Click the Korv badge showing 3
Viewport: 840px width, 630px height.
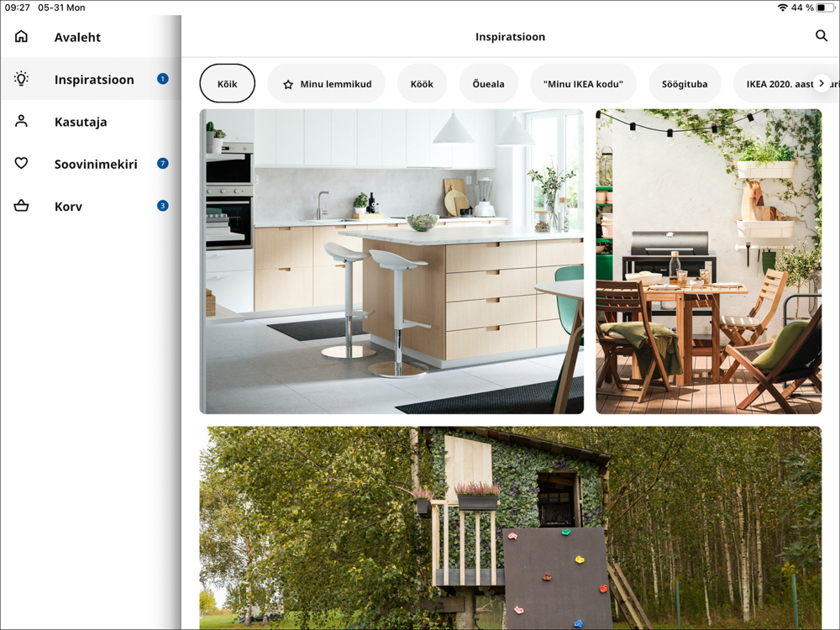tap(163, 206)
